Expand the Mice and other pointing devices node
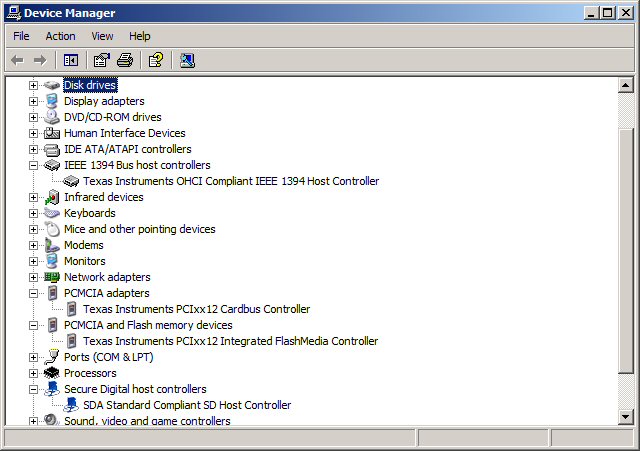640x451 pixels. click(33, 229)
